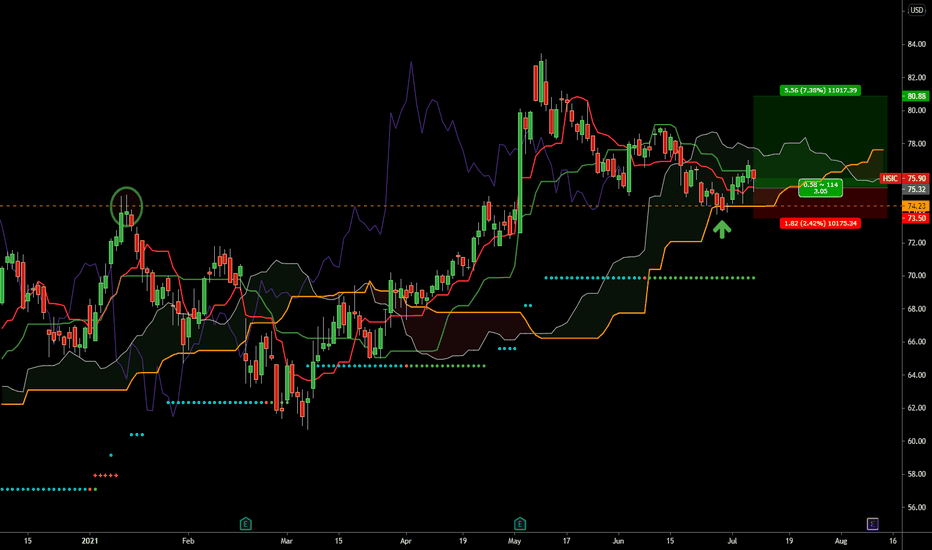Select the green 80.88 target price label
The image size is (932, 550).
(915, 96)
